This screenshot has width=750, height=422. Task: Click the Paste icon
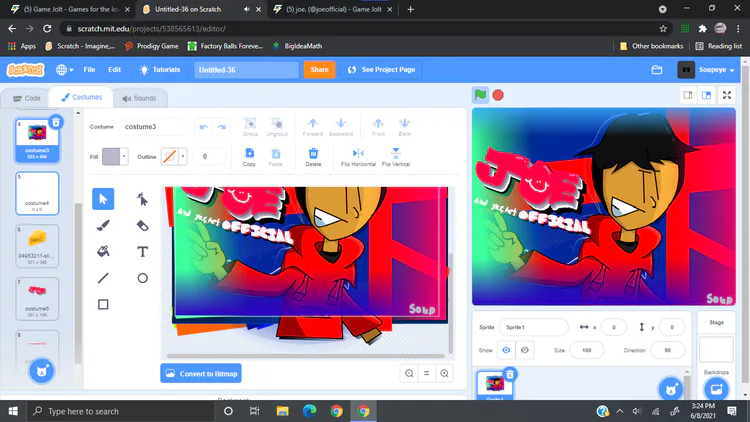(276, 157)
